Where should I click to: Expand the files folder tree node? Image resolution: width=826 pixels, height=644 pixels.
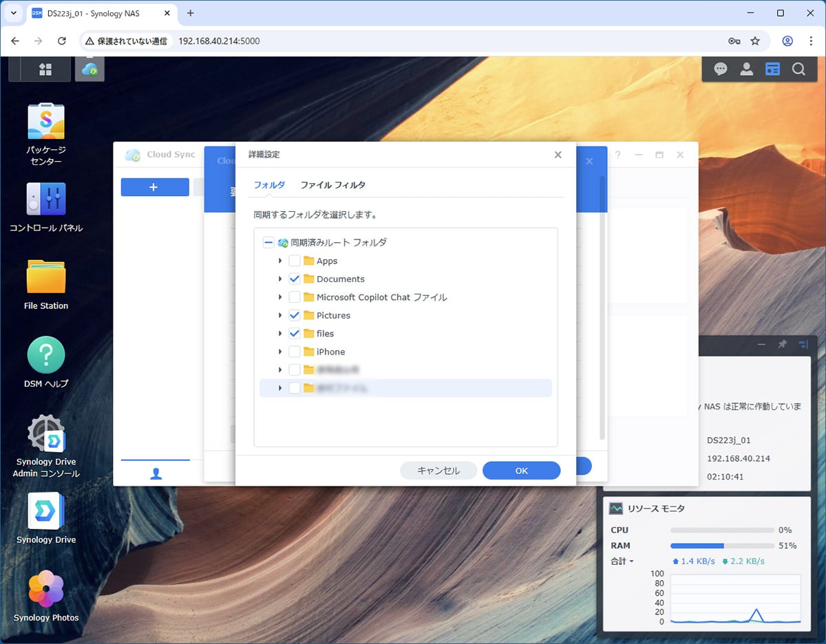tap(280, 334)
